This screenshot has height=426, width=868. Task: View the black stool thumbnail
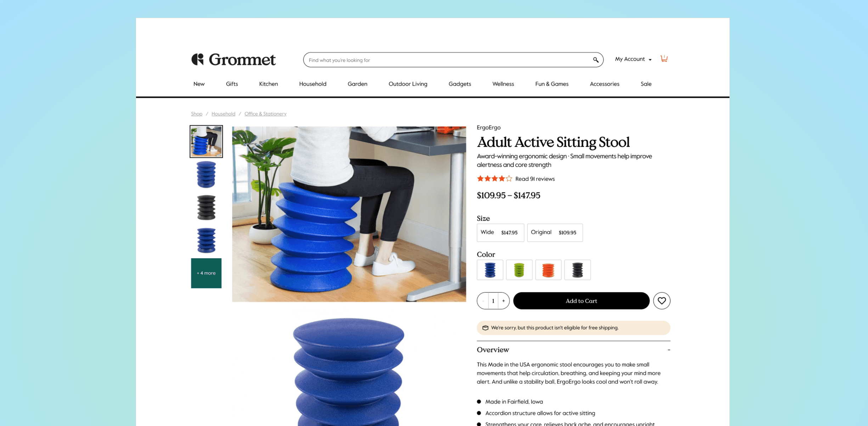coord(206,208)
